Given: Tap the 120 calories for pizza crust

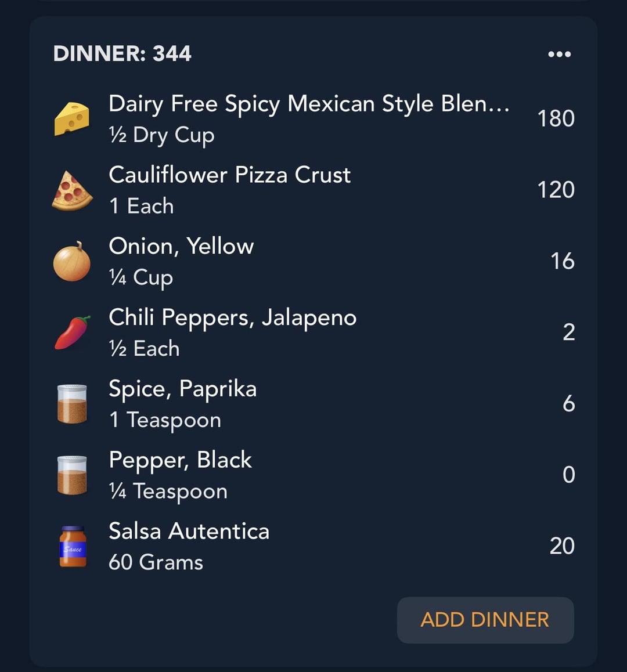Looking at the screenshot, I should 556,190.
